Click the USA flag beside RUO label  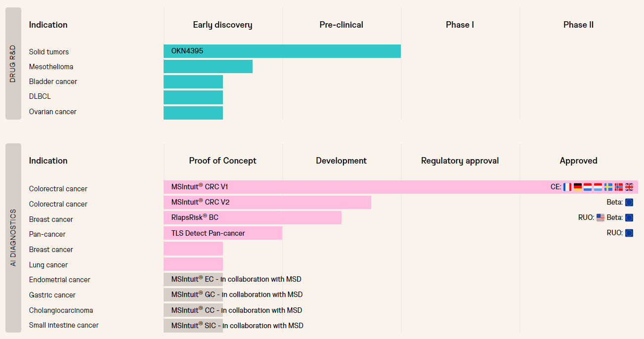[x=601, y=217]
